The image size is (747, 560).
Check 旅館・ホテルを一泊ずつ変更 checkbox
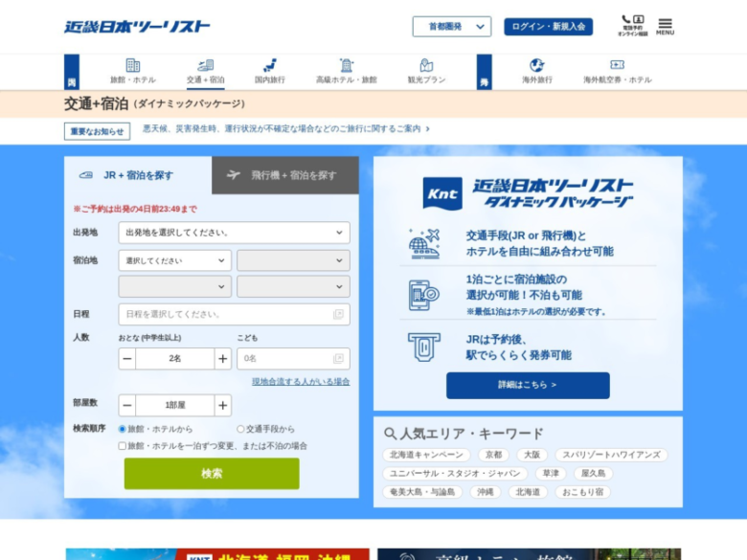(122, 446)
